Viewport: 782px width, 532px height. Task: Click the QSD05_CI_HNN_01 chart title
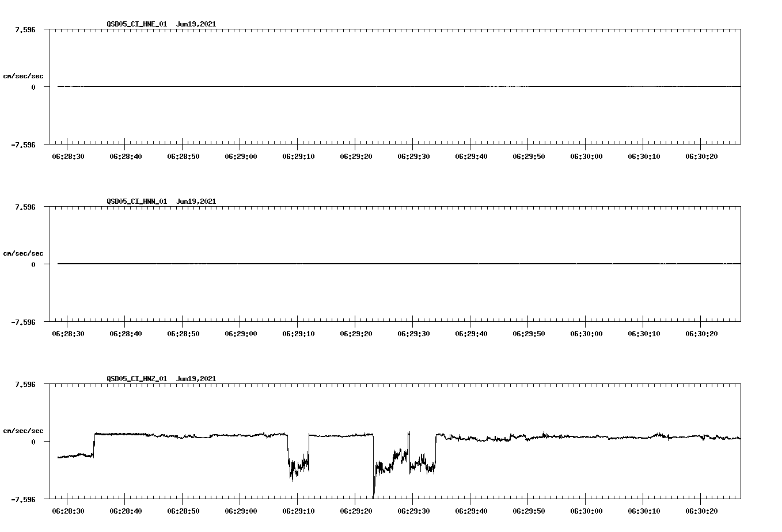point(161,202)
